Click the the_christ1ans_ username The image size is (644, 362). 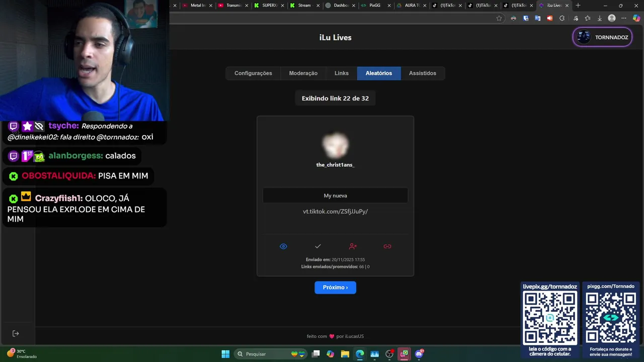(335, 165)
